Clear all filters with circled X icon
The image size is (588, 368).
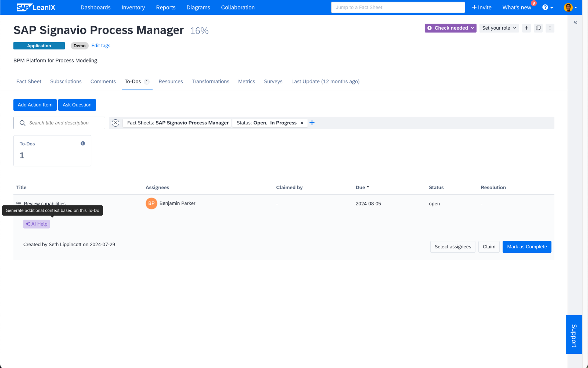116,123
